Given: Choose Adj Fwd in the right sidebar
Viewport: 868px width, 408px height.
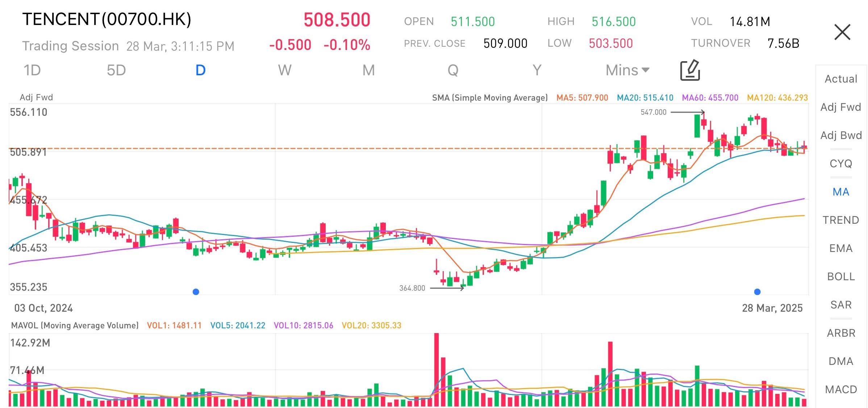Looking at the screenshot, I should pyautogui.click(x=841, y=107).
